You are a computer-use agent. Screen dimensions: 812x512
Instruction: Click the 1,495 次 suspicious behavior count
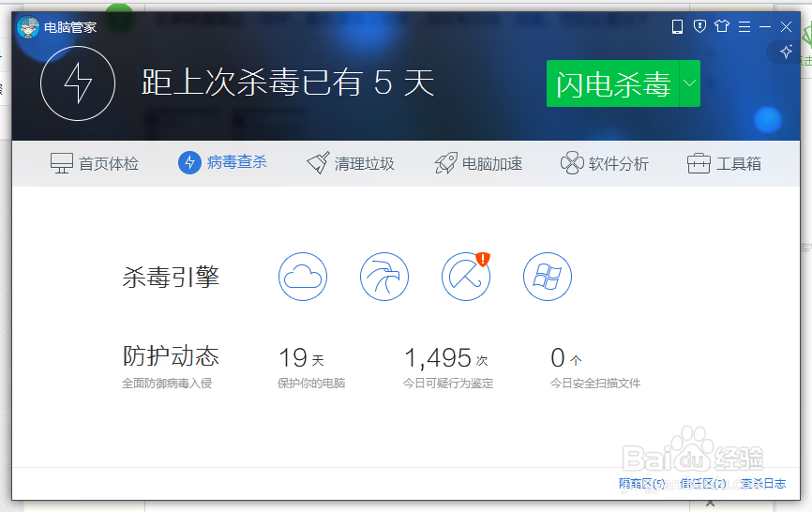(x=446, y=357)
